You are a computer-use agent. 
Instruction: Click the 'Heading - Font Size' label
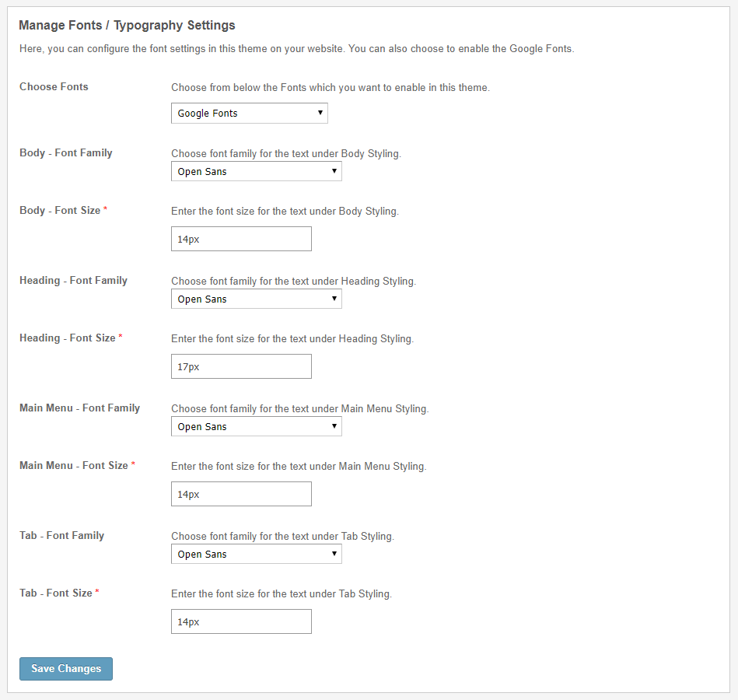[x=68, y=338]
